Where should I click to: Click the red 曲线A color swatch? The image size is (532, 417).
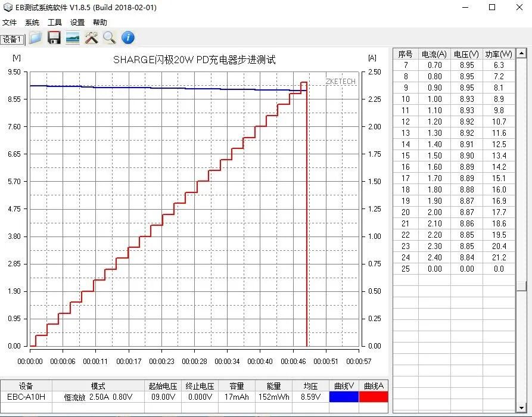[373, 397]
